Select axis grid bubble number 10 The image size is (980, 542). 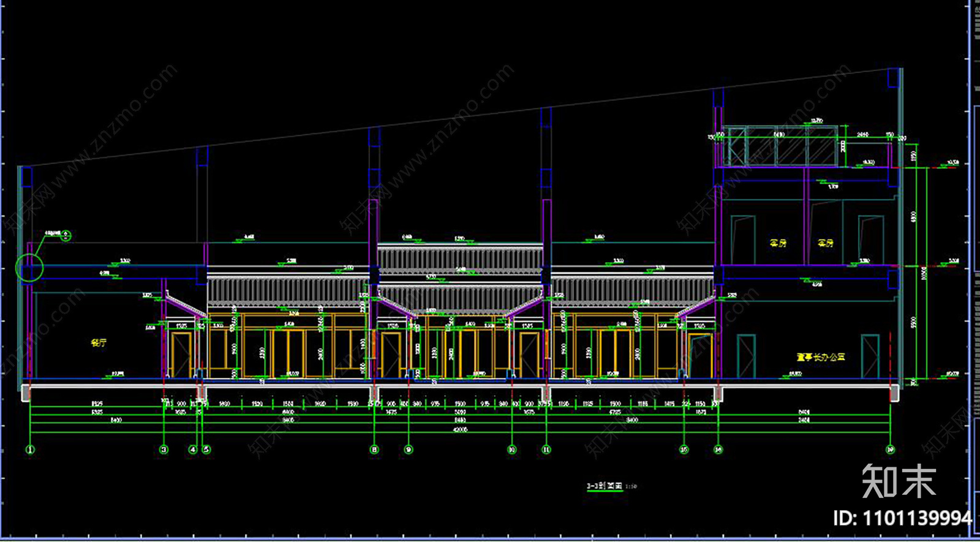coord(512,450)
